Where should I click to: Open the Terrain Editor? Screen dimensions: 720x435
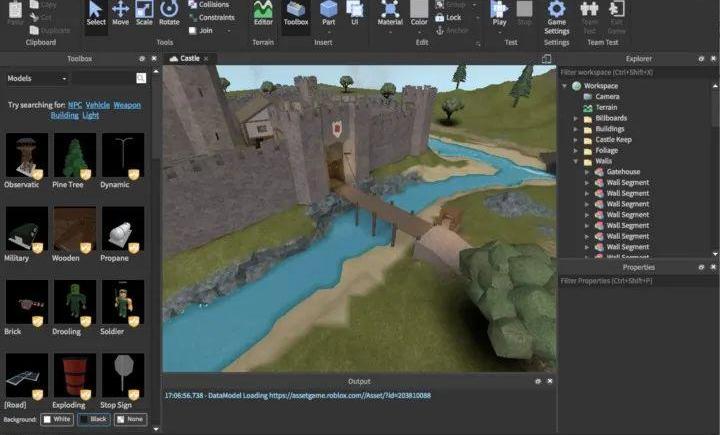(263, 13)
